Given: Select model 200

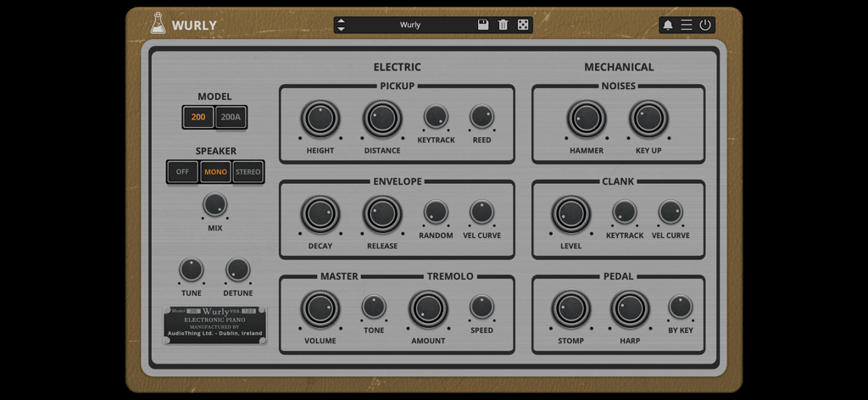Looking at the screenshot, I should point(198,117).
